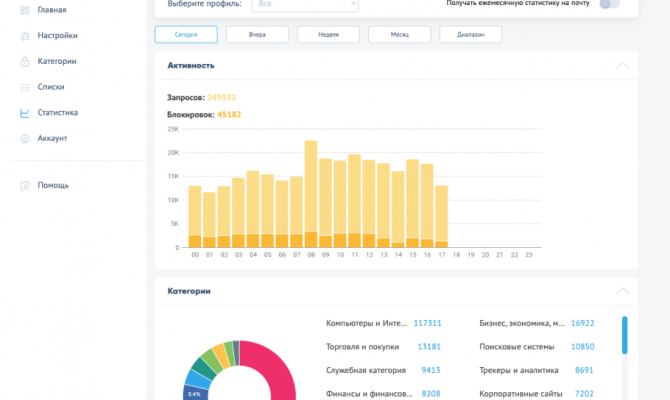
Task: Click the hour 00 activity bar
Action: coord(195,217)
